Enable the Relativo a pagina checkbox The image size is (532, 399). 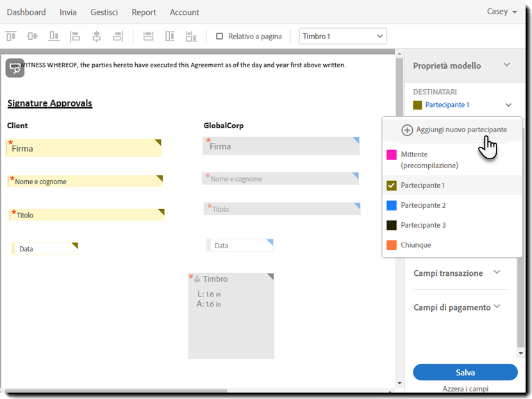pyautogui.click(x=220, y=37)
